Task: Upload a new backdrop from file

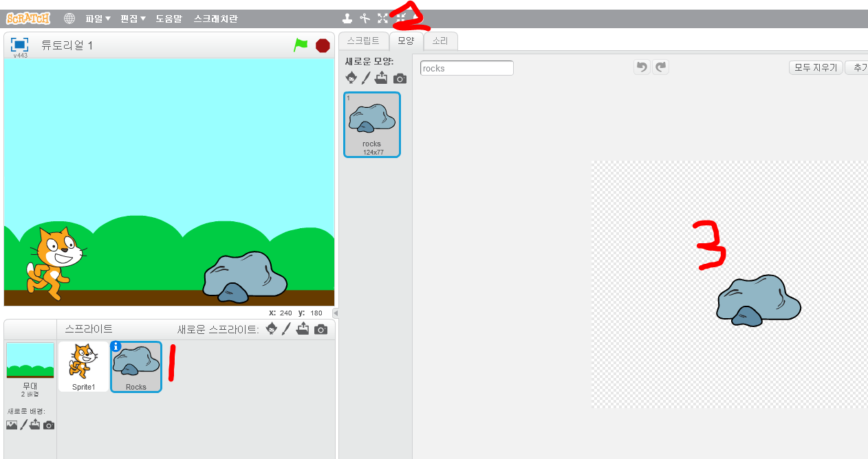Action: (x=35, y=425)
